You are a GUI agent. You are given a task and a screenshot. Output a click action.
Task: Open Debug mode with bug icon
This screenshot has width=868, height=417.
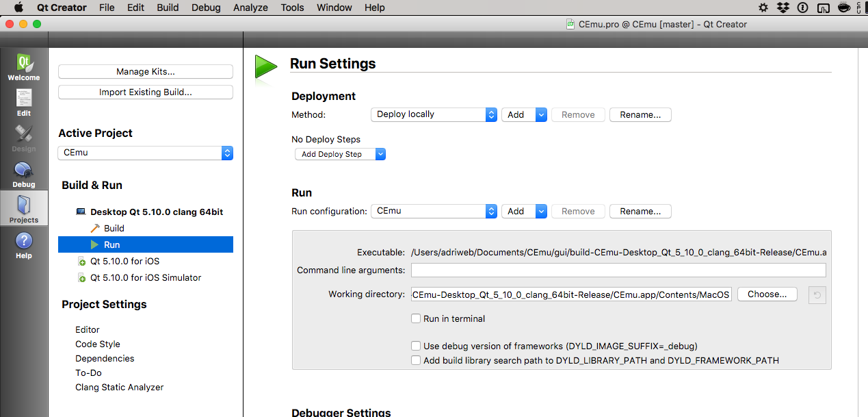(x=24, y=174)
